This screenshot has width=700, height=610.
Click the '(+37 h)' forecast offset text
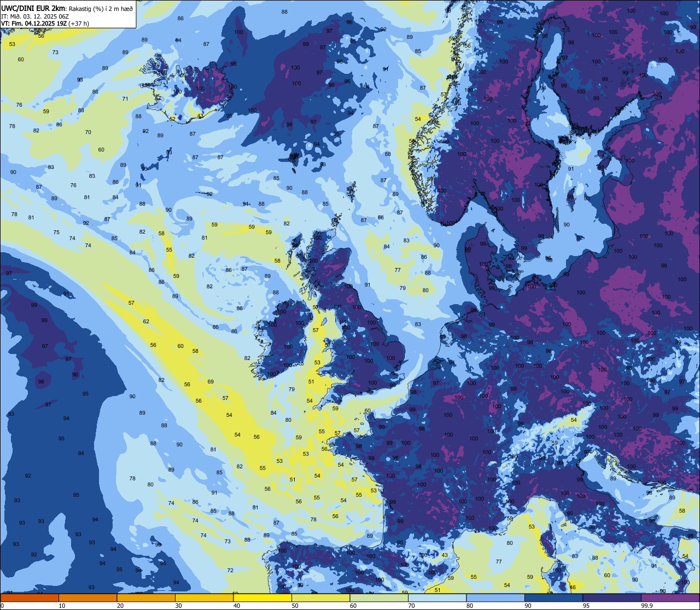click(79, 24)
